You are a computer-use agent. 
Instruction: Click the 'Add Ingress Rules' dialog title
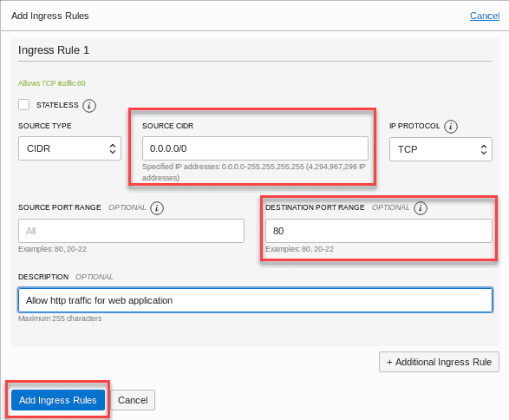tap(50, 16)
